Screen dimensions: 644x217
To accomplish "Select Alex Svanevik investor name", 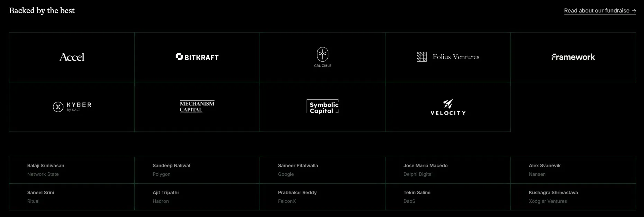I will coord(545,165).
